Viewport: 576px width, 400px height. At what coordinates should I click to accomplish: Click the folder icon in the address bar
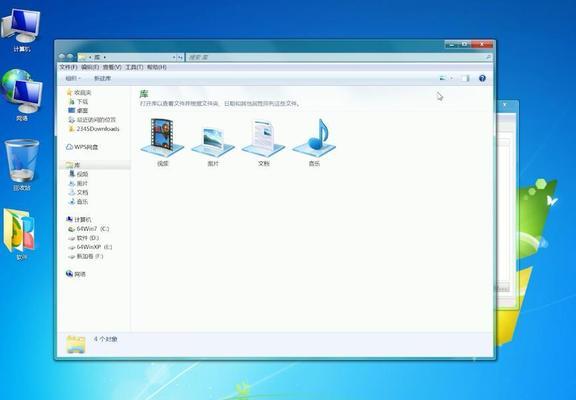coord(83,57)
